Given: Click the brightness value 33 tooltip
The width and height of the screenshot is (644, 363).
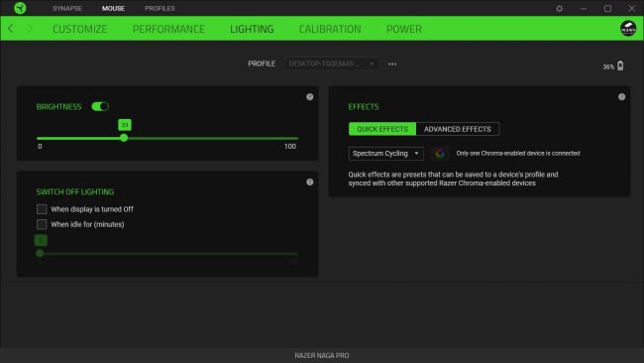Looking at the screenshot, I should [125, 125].
